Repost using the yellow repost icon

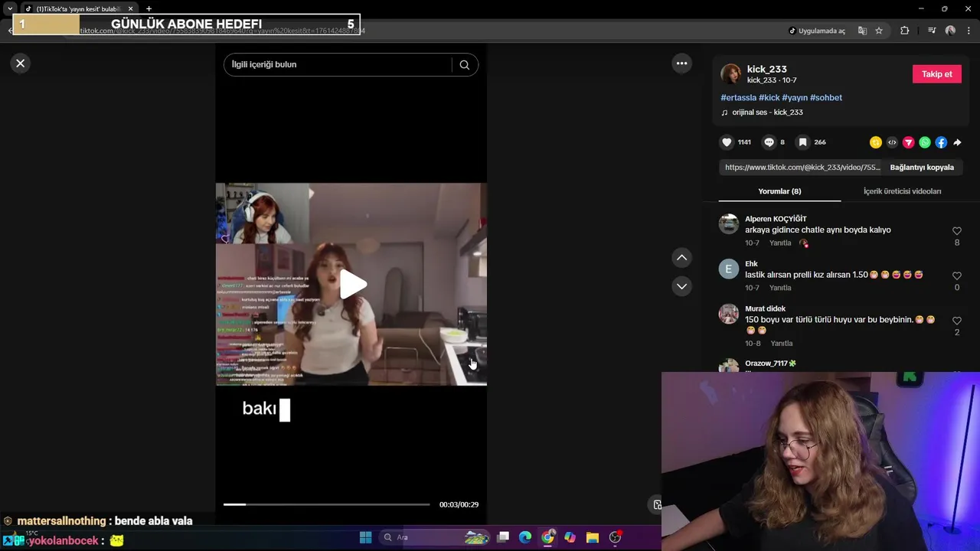876,142
